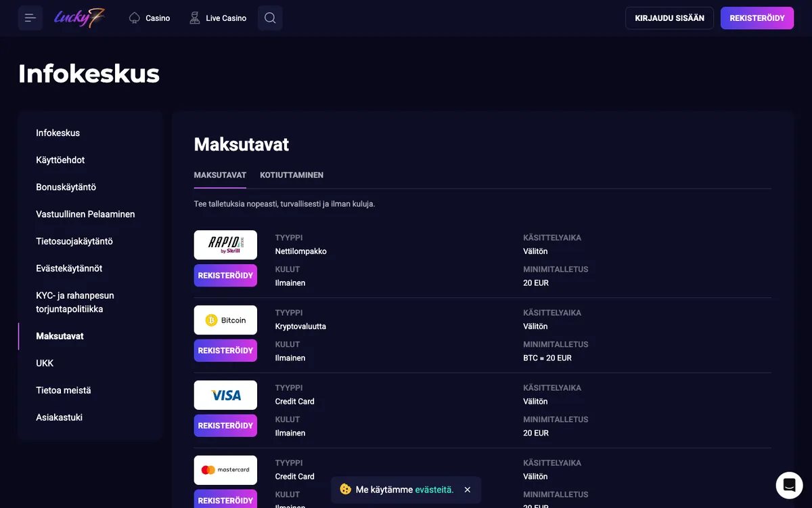Click the Rekisteröidy button in the header

(757, 18)
